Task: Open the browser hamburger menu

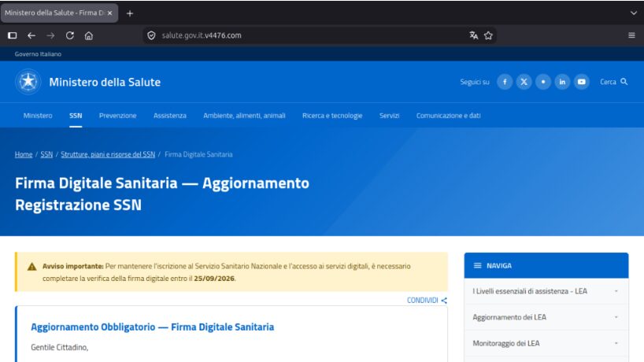Action: point(631,35)
